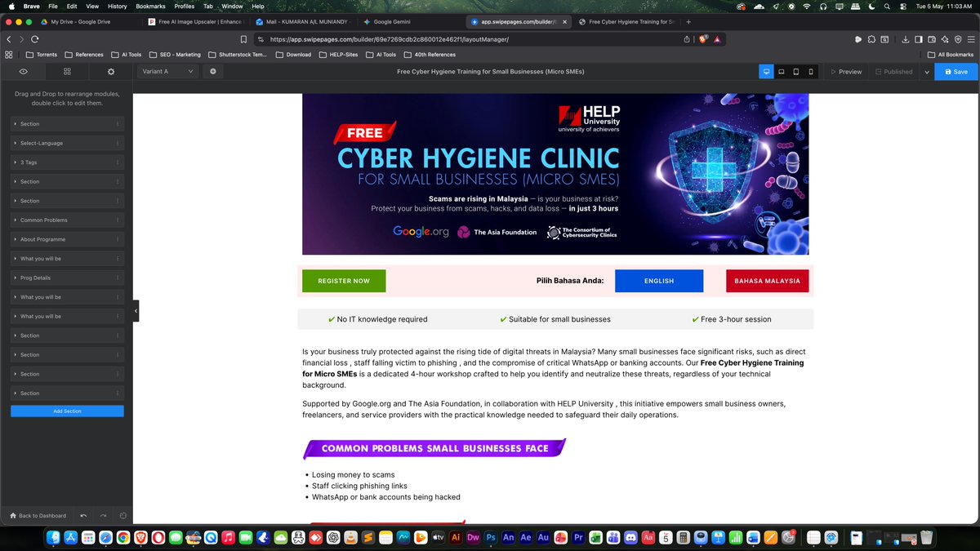Switch to the desktop view device icon
Viewport: 980px width, 551px height.
click(x=766, y=72)
